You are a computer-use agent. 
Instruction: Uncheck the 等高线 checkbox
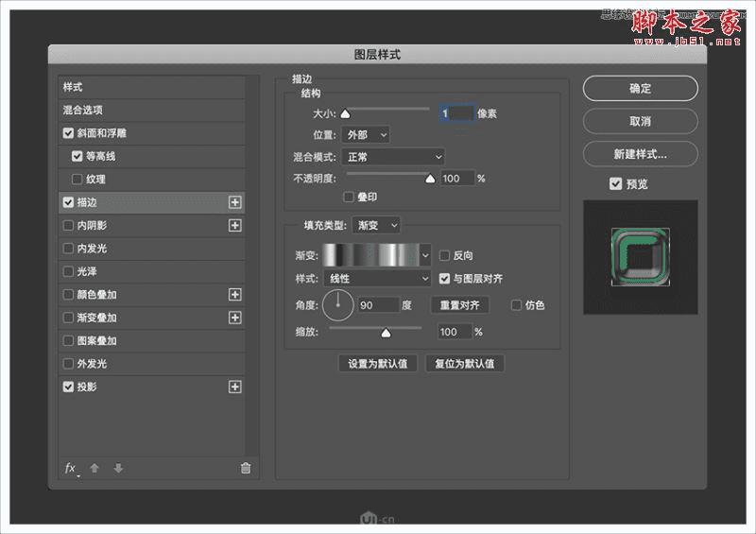pos(77,156)
